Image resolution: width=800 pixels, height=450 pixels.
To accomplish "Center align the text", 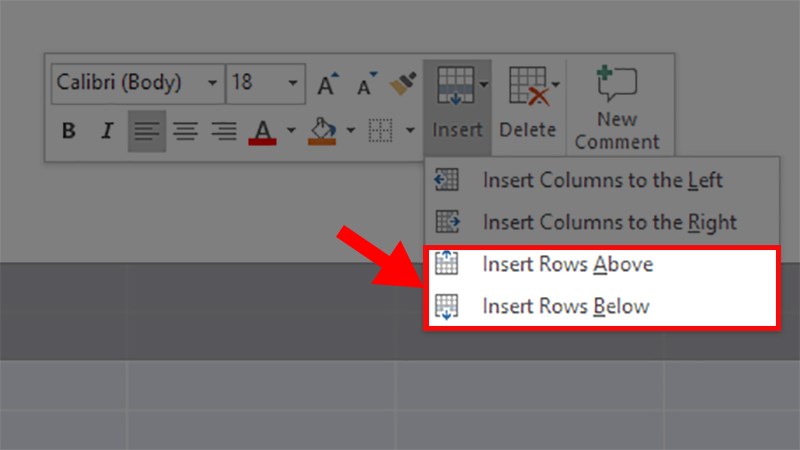I will (185, 131).
